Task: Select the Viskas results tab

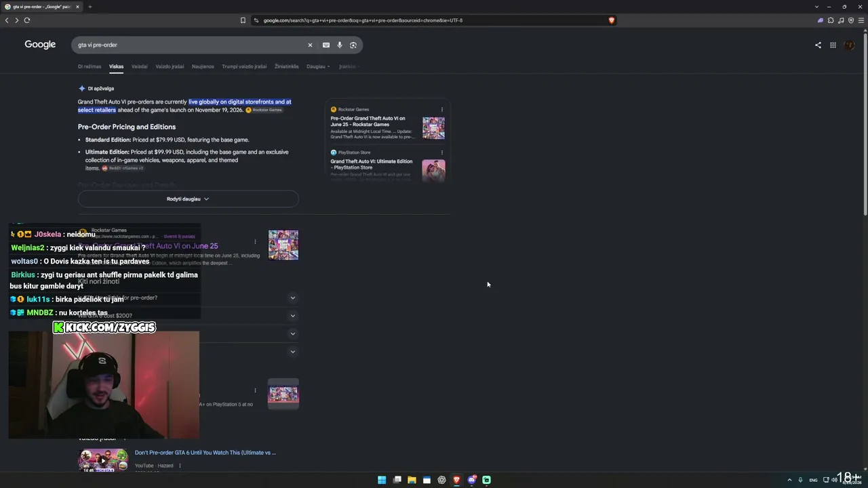Action: point(116,66)
